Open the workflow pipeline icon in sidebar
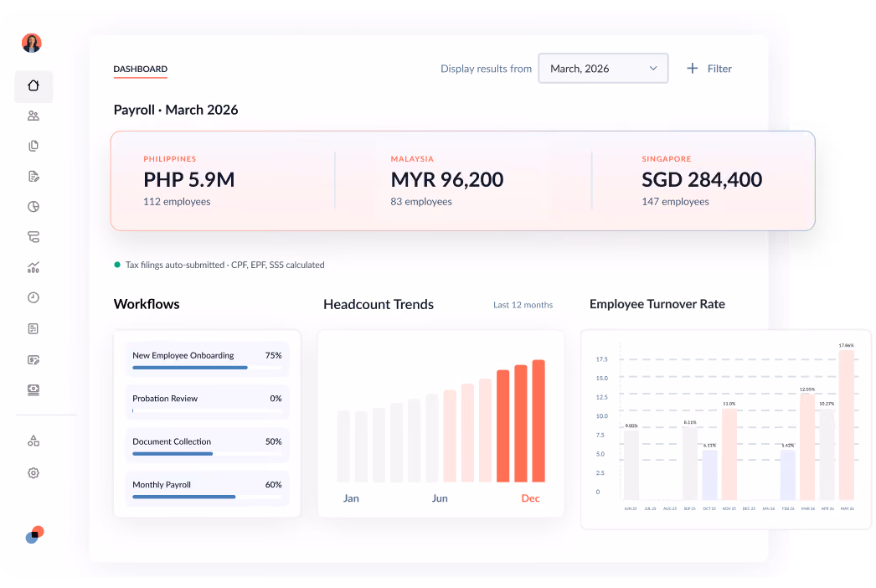 33,237
